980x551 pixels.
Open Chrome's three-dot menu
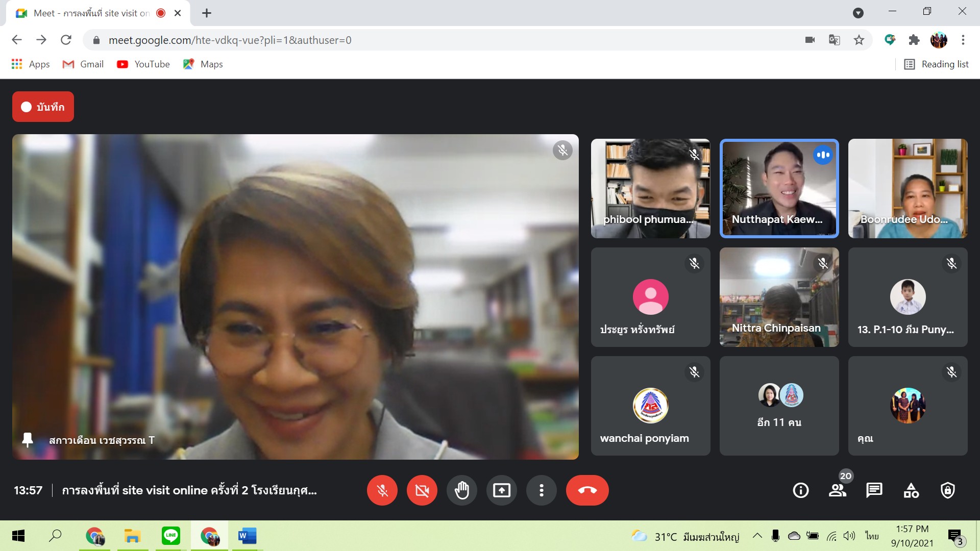pos(963,40)
